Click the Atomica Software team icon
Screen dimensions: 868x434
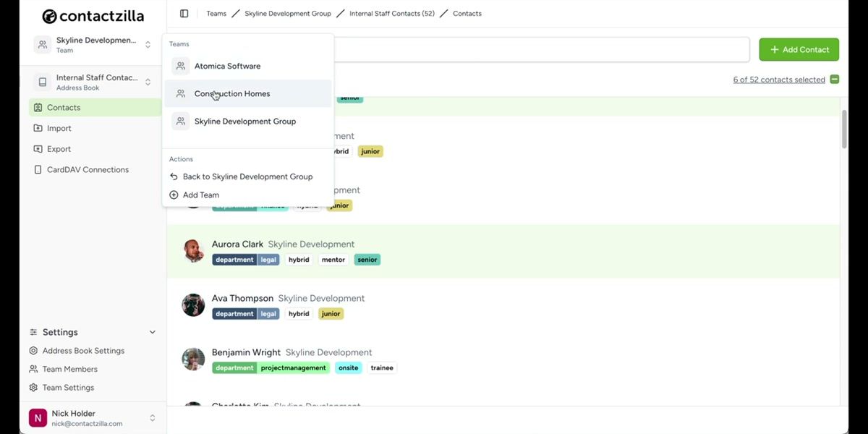[x=180, y=66]
